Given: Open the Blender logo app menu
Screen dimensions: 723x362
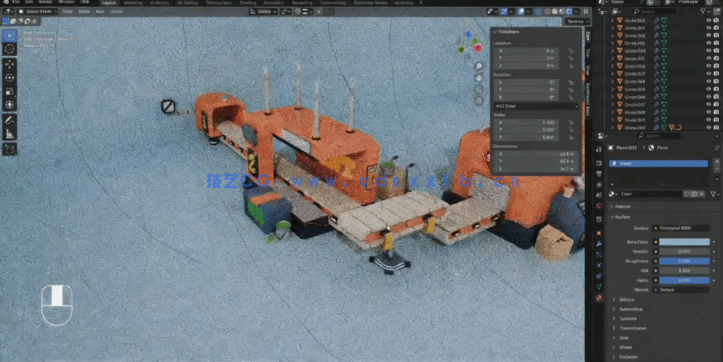Looking at the screenshot, I should (6, 2).
